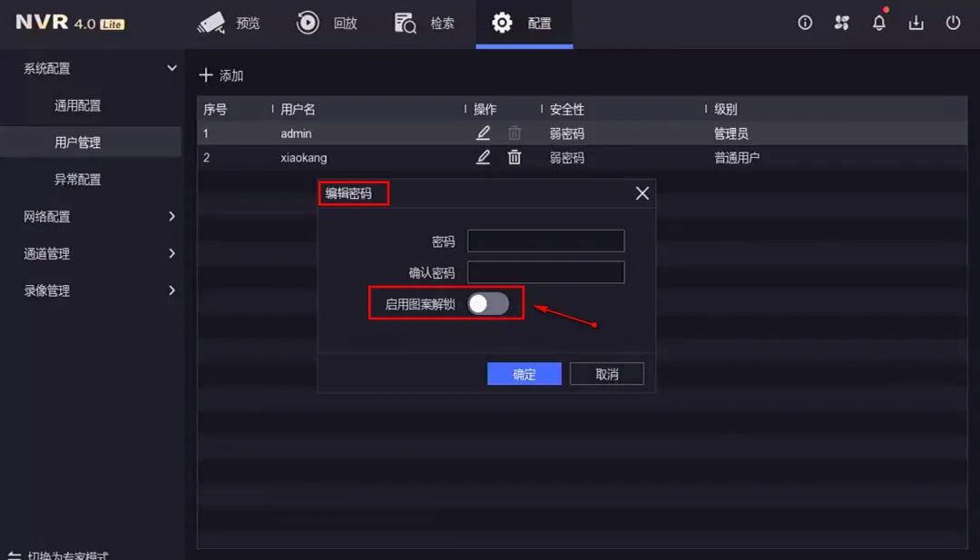Click the power button icon
Image resolution: width=980 pixels, height=560 pixels.
point(953,24)
